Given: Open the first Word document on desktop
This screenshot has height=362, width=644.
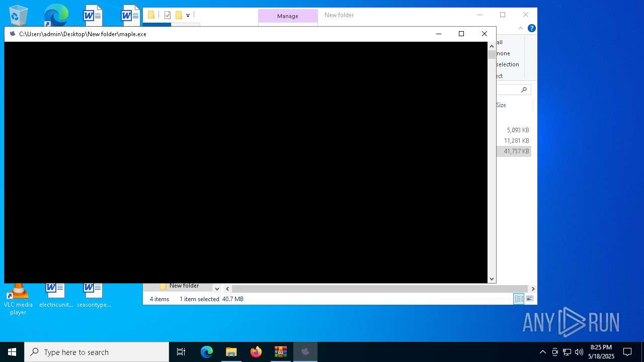Looking at the screenshot, I should point(93,15).
